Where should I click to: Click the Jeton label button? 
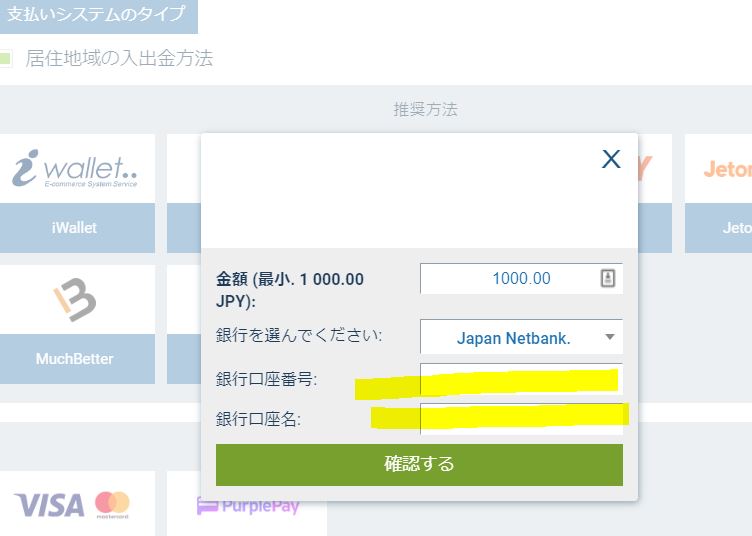click(718, 228)
